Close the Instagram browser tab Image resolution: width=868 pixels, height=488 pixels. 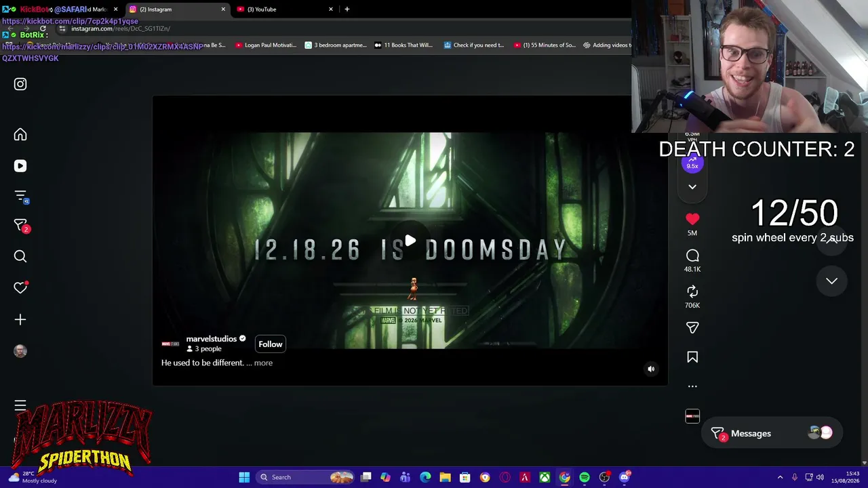click(x=223, y=9)
